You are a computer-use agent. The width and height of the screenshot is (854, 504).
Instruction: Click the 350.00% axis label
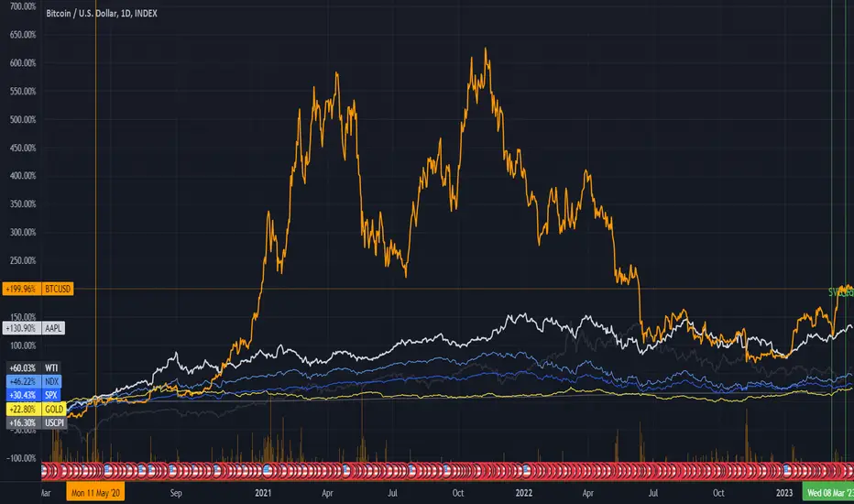coord(23,203)
